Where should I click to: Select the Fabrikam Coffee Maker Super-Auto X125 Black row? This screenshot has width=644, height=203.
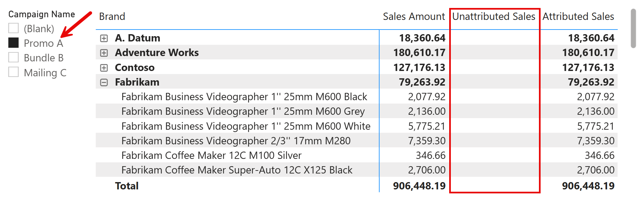tap(237, 170)
